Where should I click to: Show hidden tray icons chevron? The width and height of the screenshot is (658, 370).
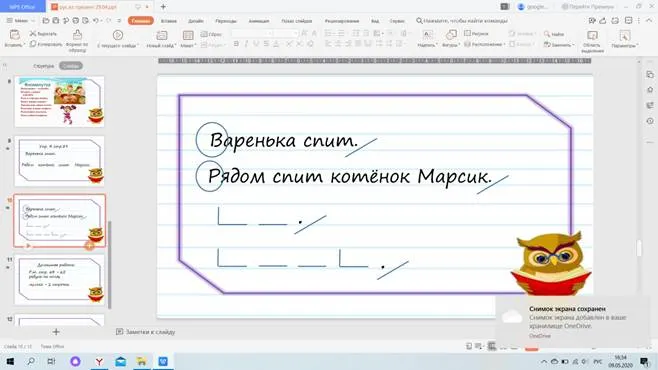(x=544, y=362)
